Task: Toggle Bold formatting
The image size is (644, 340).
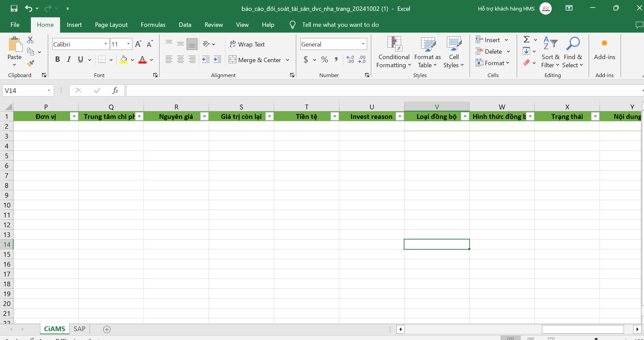Action: (x=57, y=60)
